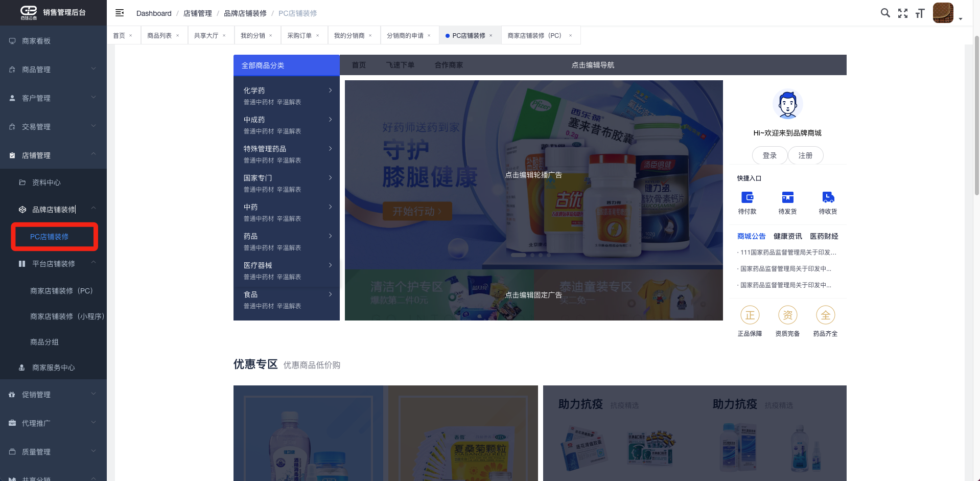This screenshot has width=980, height=481.
Task: Click the page vertical scrollbar
Action: tap(977, 115)
